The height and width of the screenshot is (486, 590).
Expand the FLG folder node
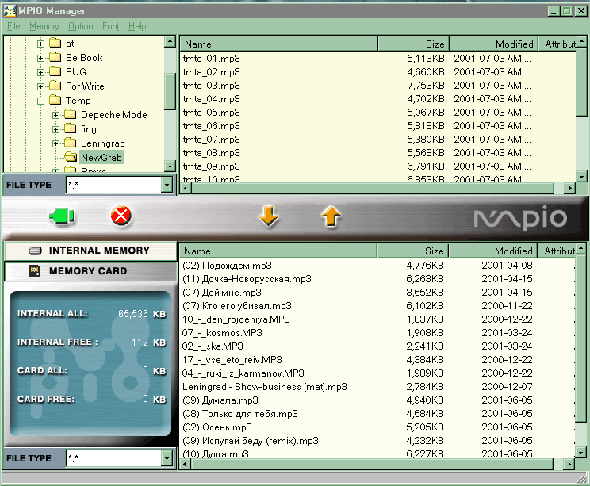[40, 72]
